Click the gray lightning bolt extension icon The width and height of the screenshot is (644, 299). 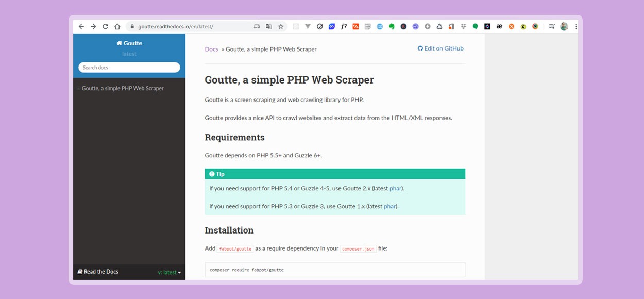[x=427, y=26]
